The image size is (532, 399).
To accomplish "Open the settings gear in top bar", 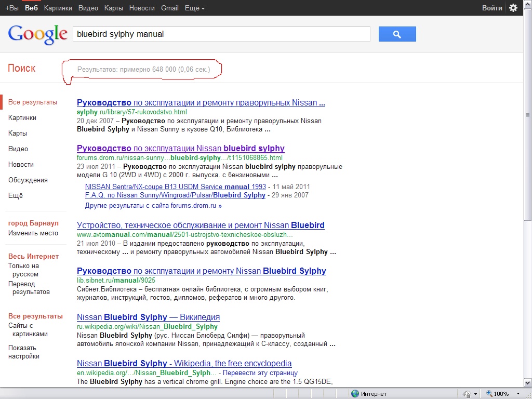I will (513, 8).
